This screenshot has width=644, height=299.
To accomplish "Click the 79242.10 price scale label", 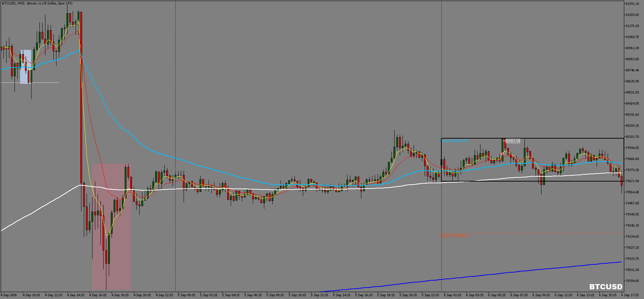I will [632, 226].
